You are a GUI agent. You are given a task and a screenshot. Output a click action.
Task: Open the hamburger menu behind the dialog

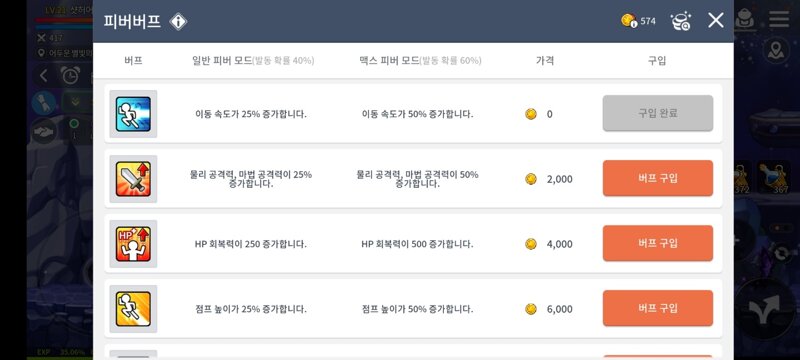779,19
